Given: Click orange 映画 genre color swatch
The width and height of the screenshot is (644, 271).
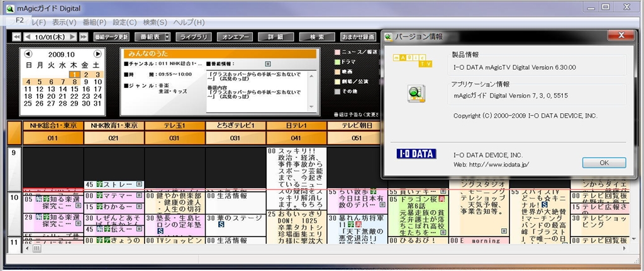Looking at the screenshot, I should coord(338,72).
